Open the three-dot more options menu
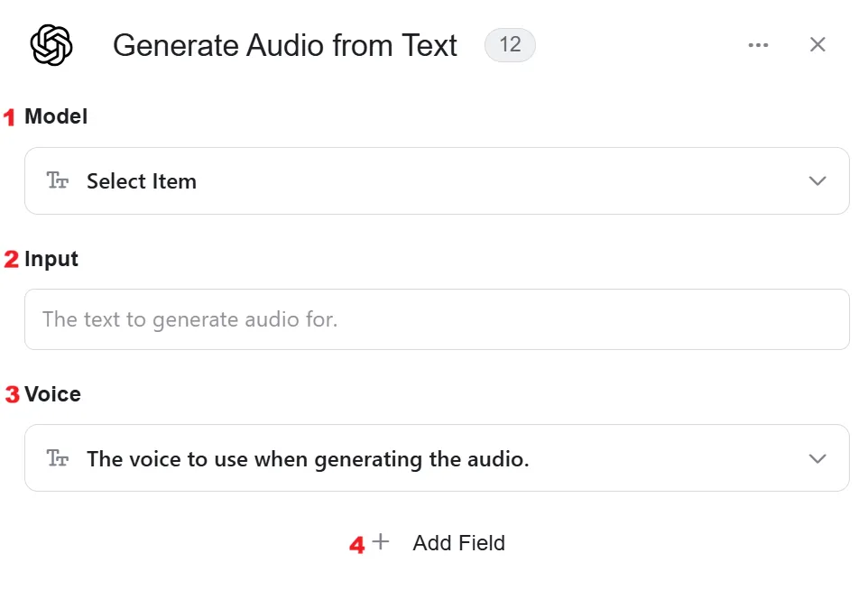This screenshot has width=868, height=590. tap(758, 45)
